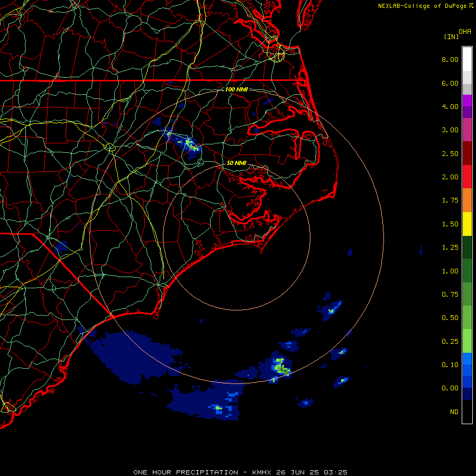Click the ONE HOUR PRECIPITATION title text
476x476 pixels.
[186, 472]
